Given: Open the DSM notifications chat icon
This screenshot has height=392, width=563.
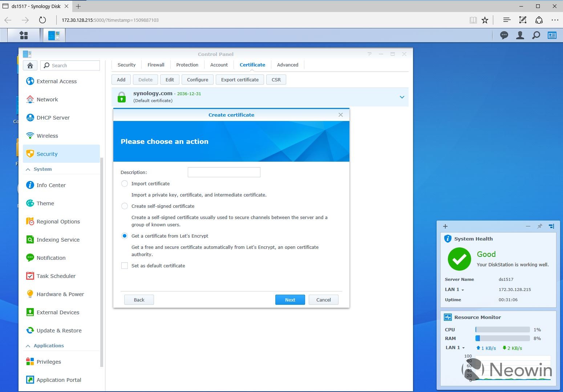Looking at the screenshot, I should click(x=504, y=35).
